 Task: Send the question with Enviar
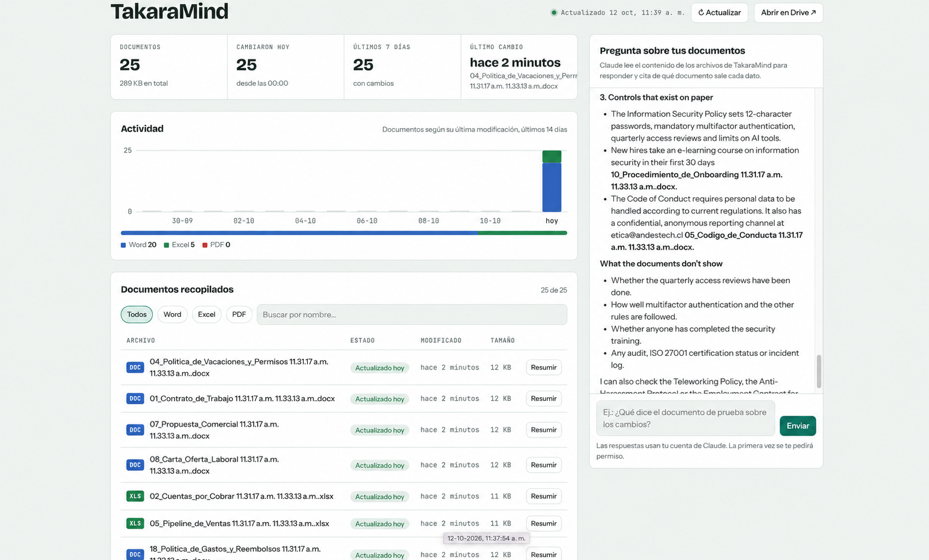coord(798,426)
